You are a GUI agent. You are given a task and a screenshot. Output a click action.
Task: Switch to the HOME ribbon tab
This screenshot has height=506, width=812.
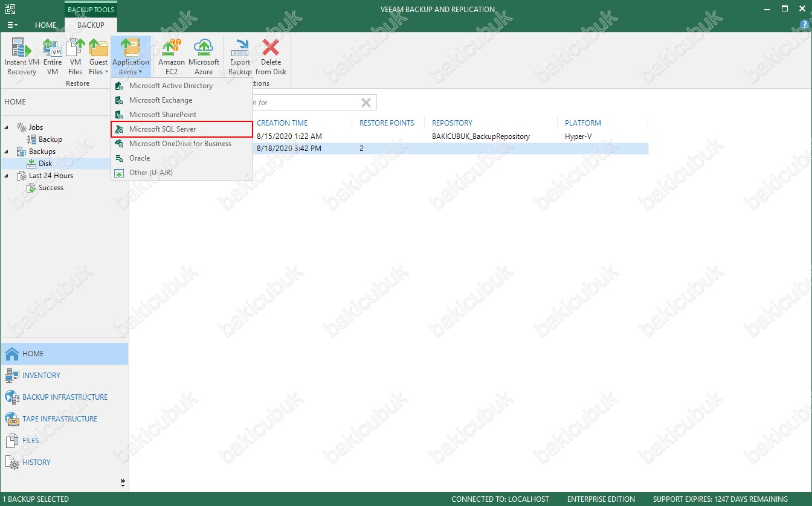click(46, 25)
